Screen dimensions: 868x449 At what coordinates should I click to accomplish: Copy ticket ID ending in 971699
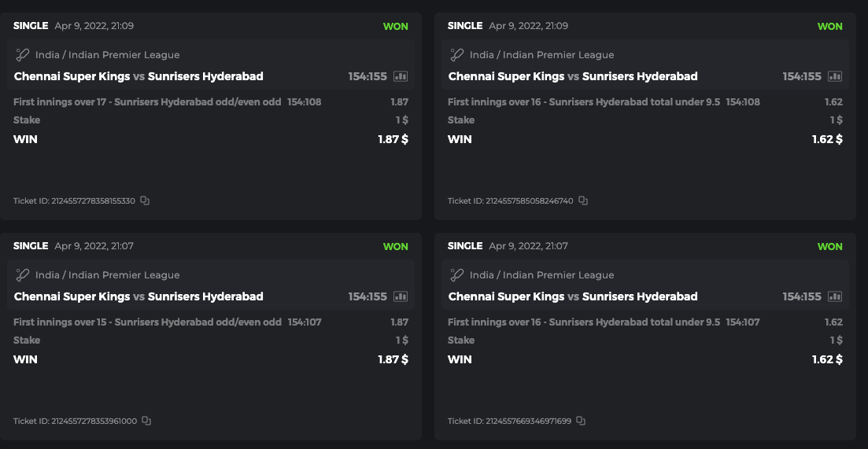581,421
